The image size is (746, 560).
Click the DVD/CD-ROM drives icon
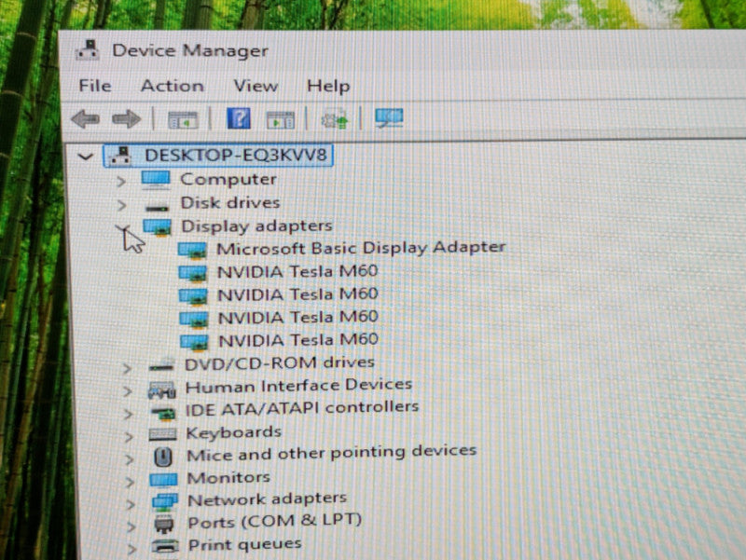pos(160,365)
